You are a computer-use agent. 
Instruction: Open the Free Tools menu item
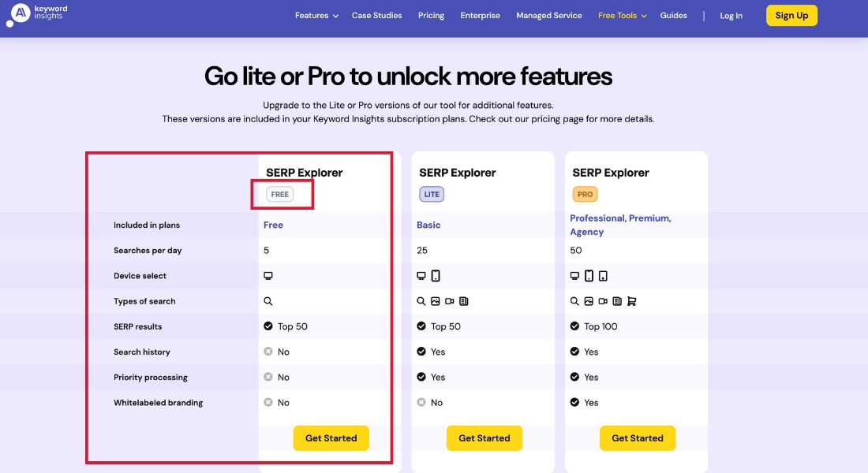[617, 16]
